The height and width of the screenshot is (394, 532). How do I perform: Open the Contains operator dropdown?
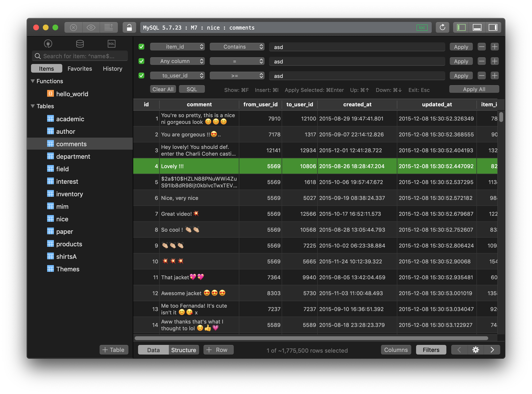coord(237,46)
